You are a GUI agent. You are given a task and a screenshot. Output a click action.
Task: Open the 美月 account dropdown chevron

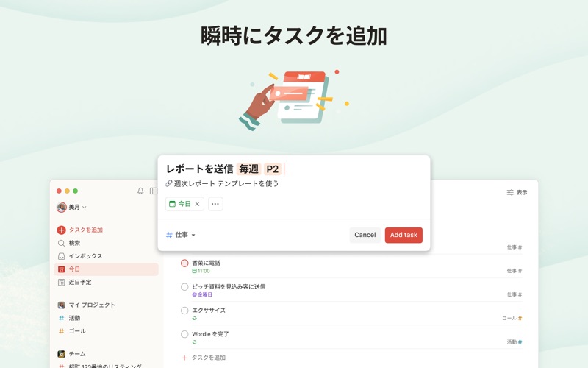point(84,208)
